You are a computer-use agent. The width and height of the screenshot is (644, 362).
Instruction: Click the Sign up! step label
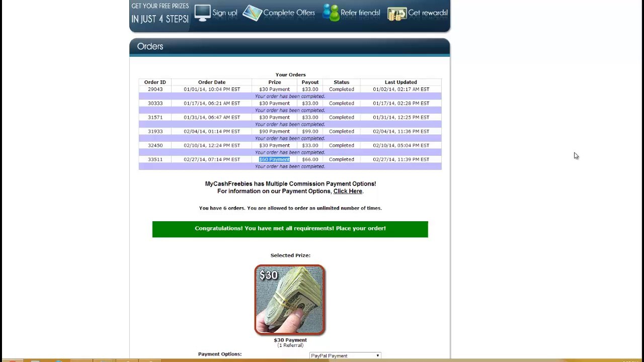[x=225, y=13]
